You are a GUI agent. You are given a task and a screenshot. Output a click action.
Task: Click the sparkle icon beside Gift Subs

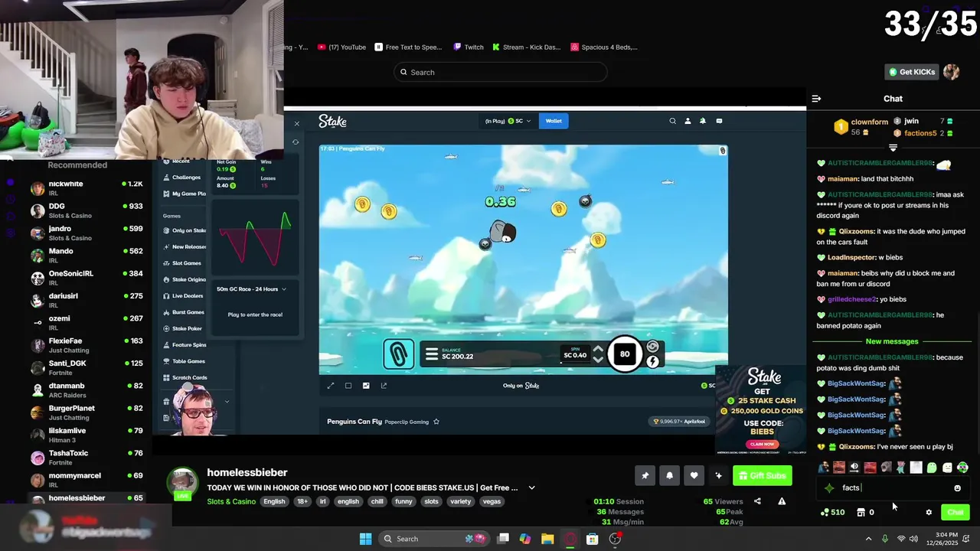(718, 476)
